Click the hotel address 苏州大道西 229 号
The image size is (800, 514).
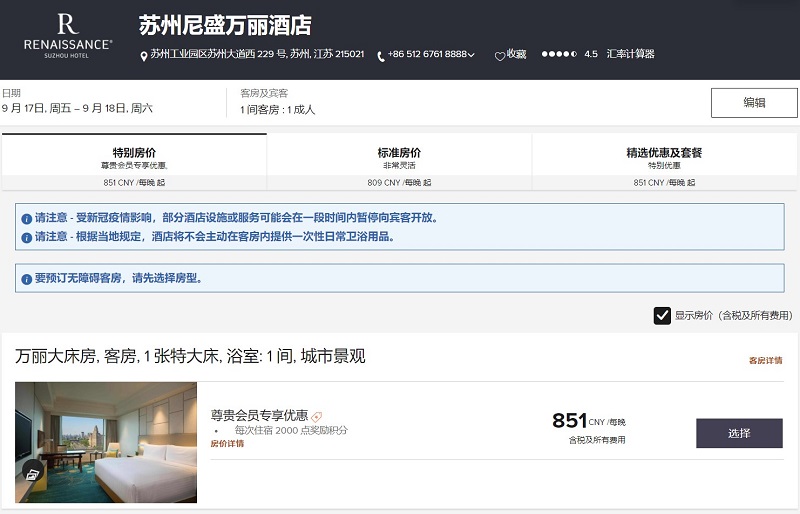pos(257,54)
